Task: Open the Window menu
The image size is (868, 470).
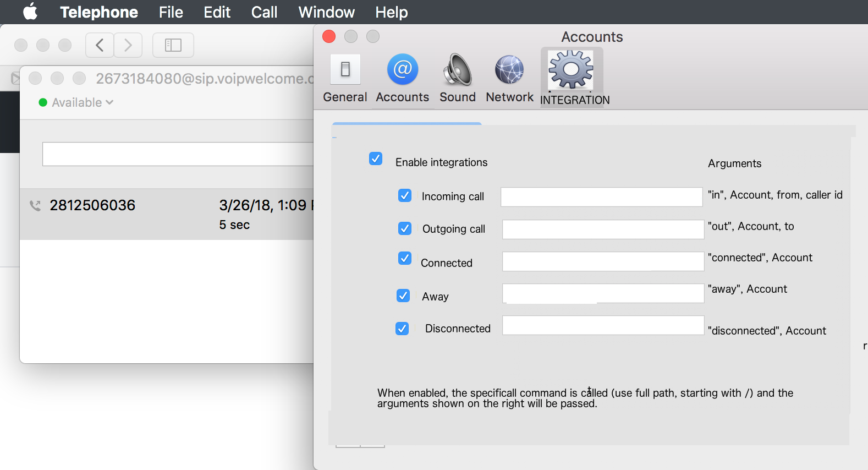Action: pos(327,12)
